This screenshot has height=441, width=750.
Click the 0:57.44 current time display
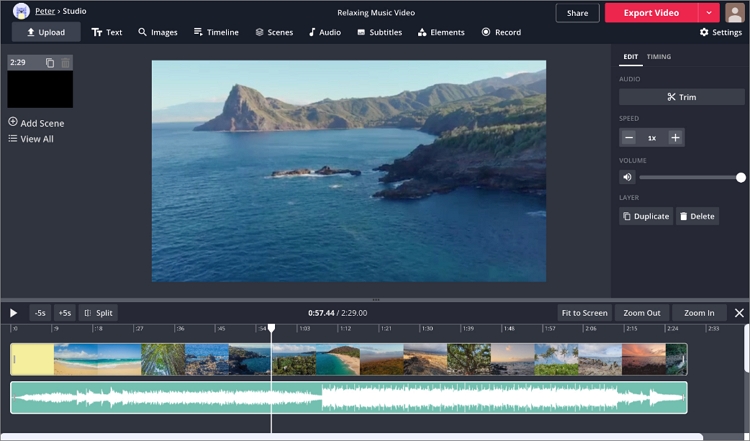click(x=321, y=313)
